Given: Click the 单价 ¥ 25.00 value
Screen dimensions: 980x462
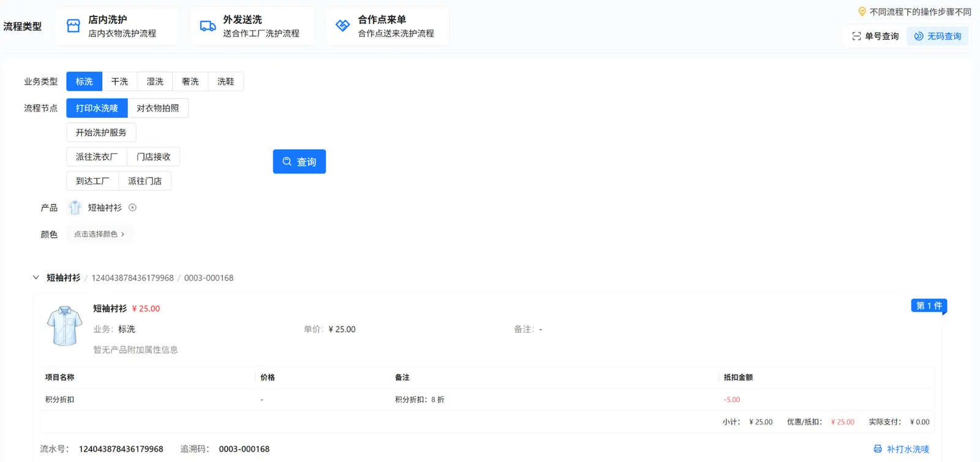Looking at the screenshot, I should [x=342, y=330].
